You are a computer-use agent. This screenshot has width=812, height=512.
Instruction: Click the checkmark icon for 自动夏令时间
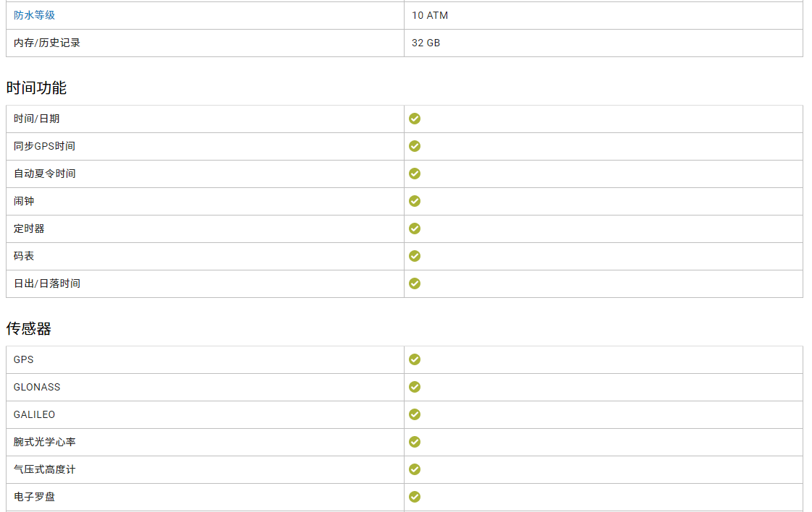[415, 174]
